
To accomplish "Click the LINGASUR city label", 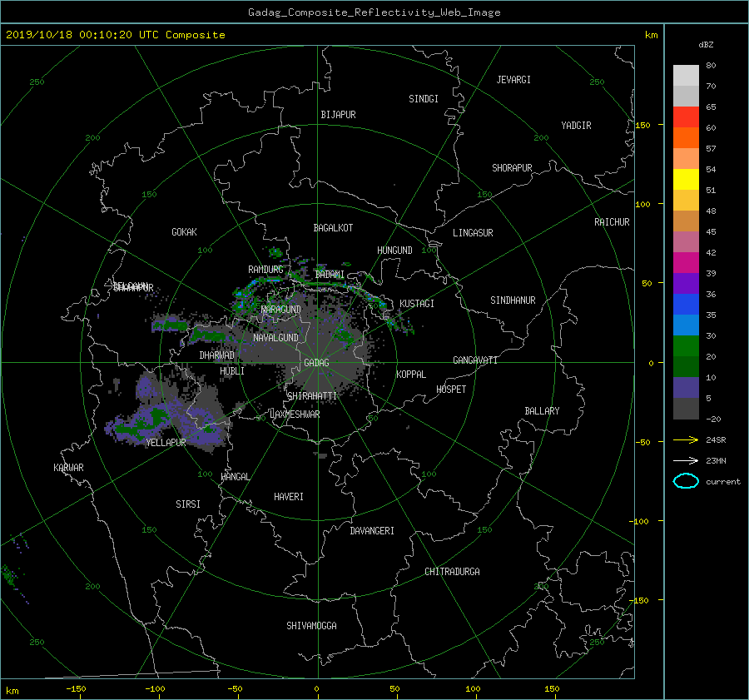I will pyautogui.click(x=473, y=233).
